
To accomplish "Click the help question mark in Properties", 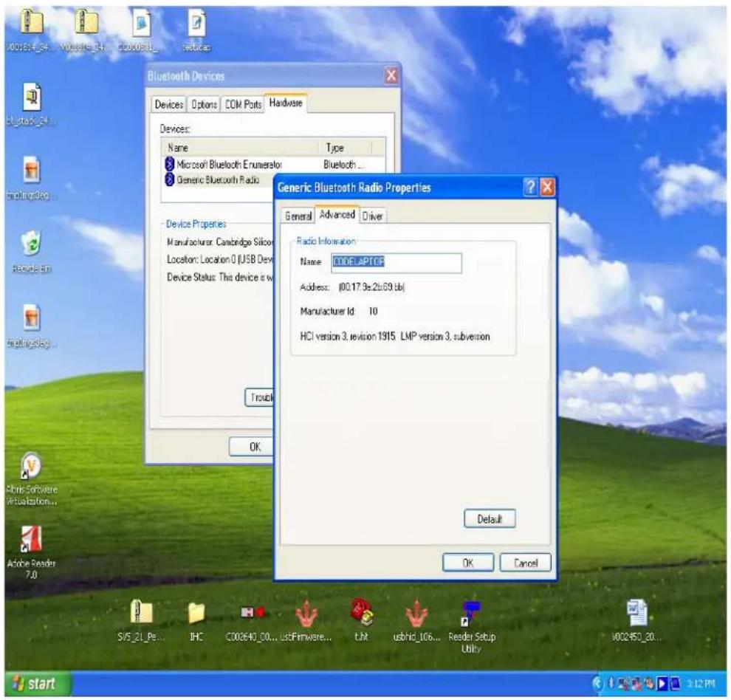I will pyautogui.click(x=530, y=187).
